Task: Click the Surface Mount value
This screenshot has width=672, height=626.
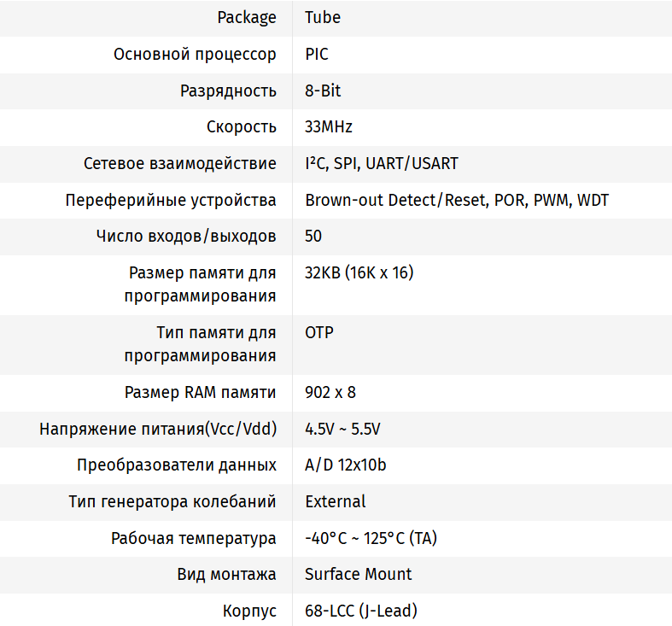Action: pos(359,575)
